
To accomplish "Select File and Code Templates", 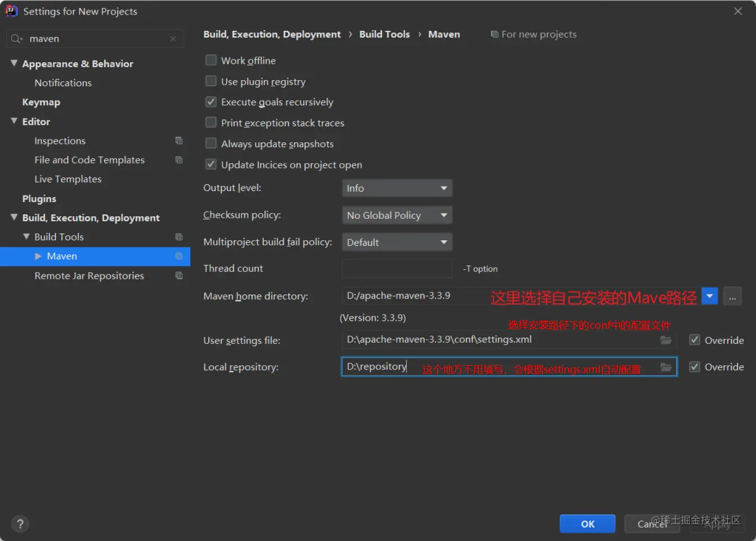I will click(90, 160).
